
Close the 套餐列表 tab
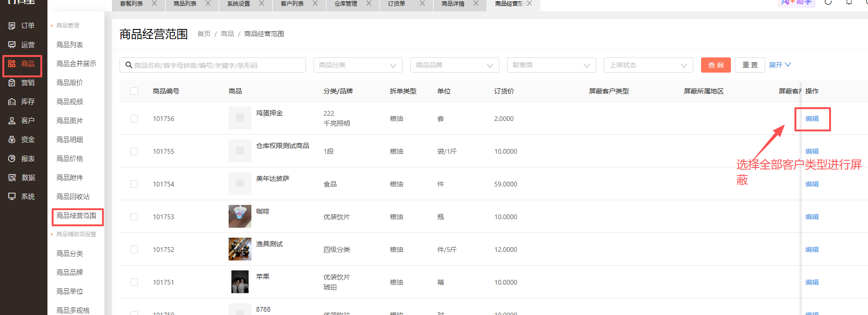(x=154, y=3)
